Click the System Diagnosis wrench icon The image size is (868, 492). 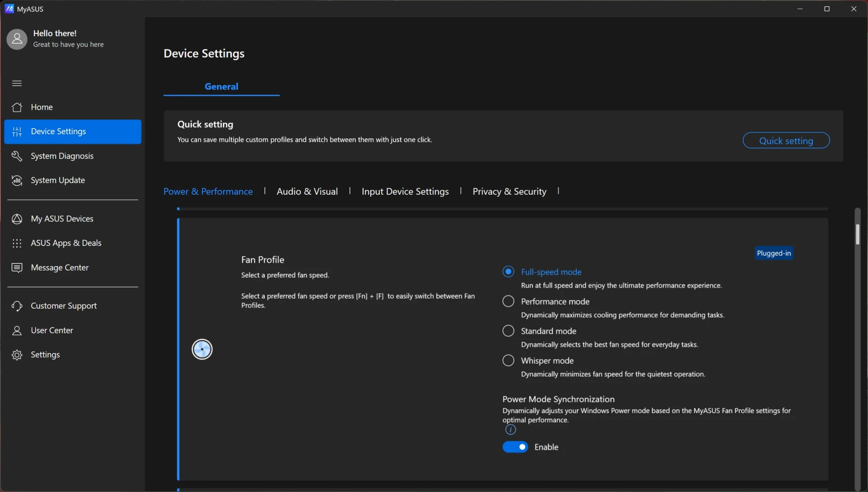coord(17,156)
